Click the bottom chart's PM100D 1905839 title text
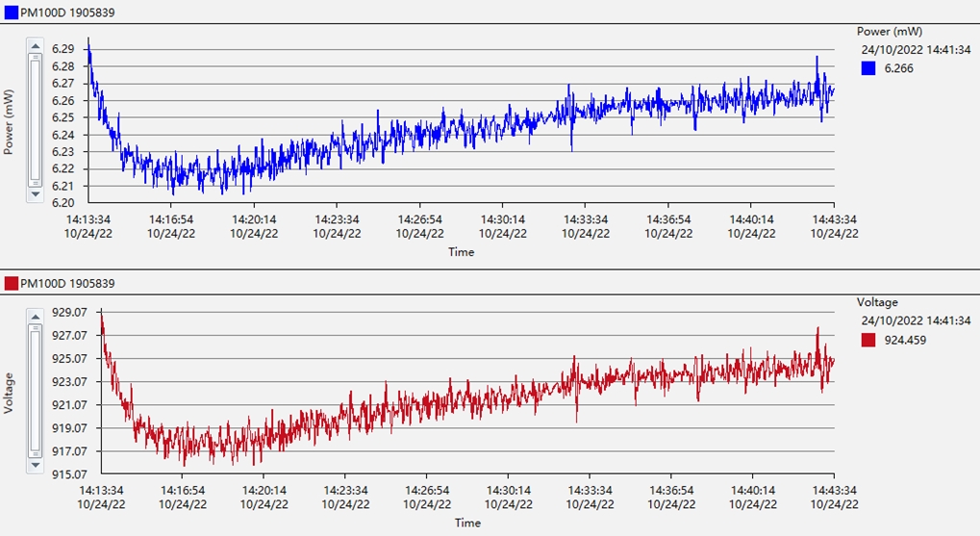The width and height of the screenshot is (980, 536). [63, 283]
